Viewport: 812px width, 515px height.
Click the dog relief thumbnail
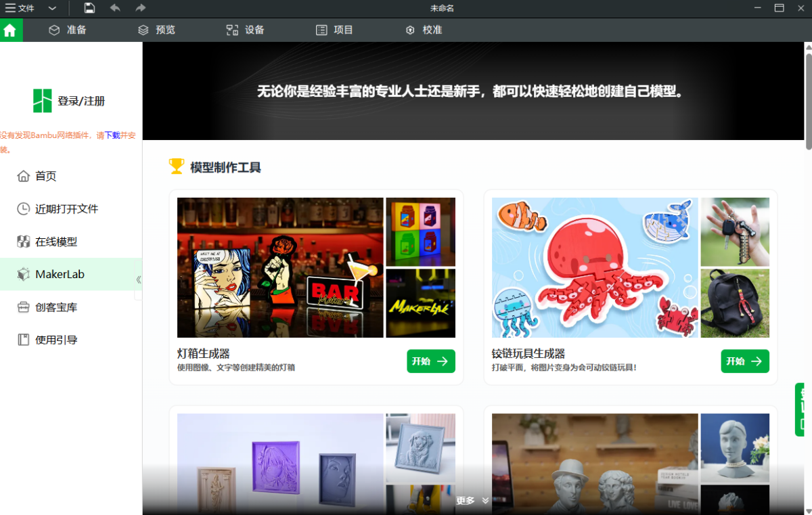point(420,448)
